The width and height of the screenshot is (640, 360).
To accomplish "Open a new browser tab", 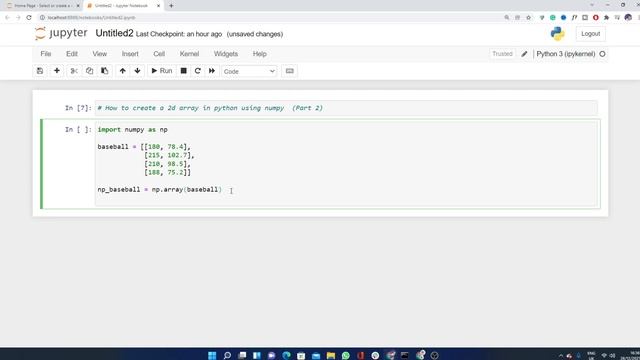I will pyautogui.click(x=171, y=6).
